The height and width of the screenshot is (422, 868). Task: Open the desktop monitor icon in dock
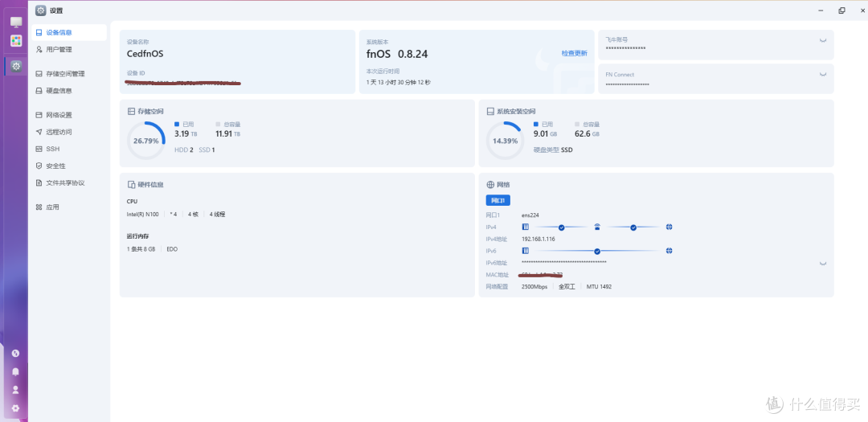coord(16,23)
